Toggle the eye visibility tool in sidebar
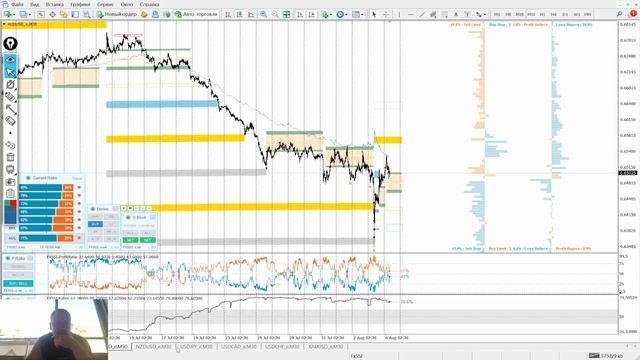The image size is (640, 360). [x=10, y=60]
